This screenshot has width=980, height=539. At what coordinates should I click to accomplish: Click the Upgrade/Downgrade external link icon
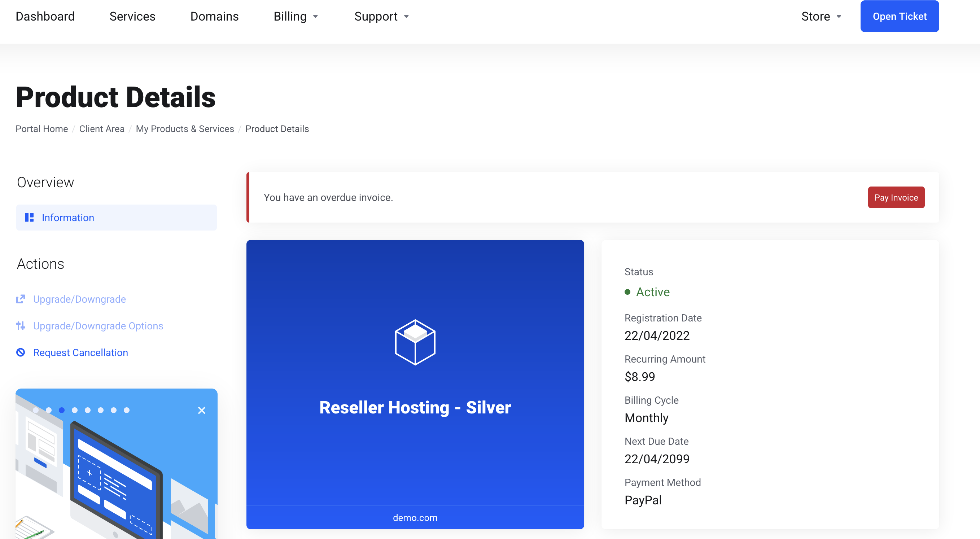click(21, 299)
